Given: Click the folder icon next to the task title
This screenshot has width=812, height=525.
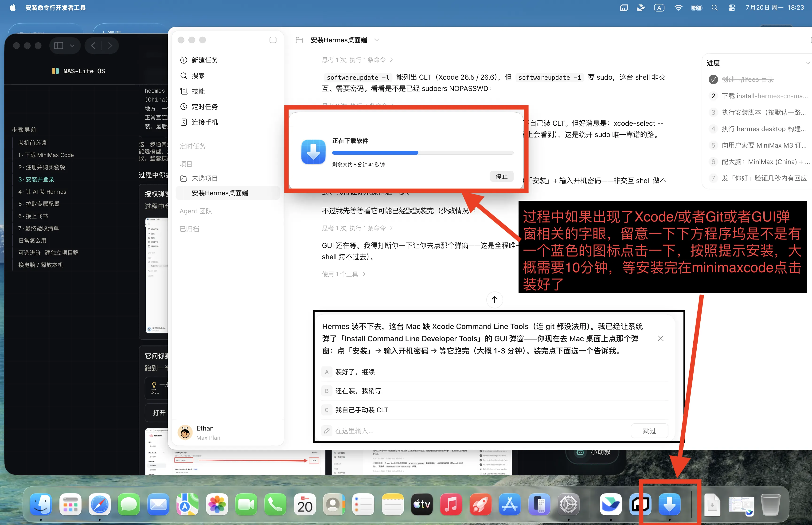Looking at the screenshot, I should point(299,40).
